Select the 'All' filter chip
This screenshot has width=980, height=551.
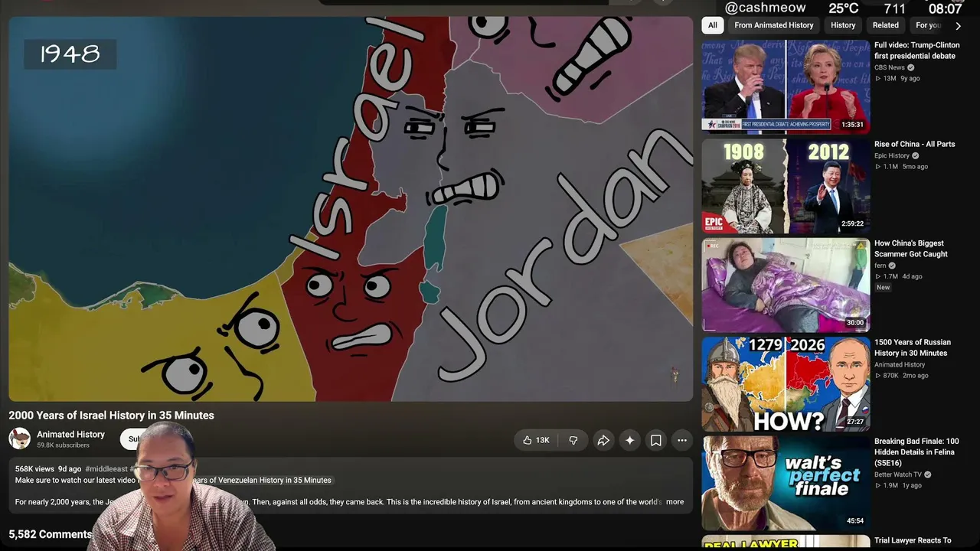coord(713,25)
